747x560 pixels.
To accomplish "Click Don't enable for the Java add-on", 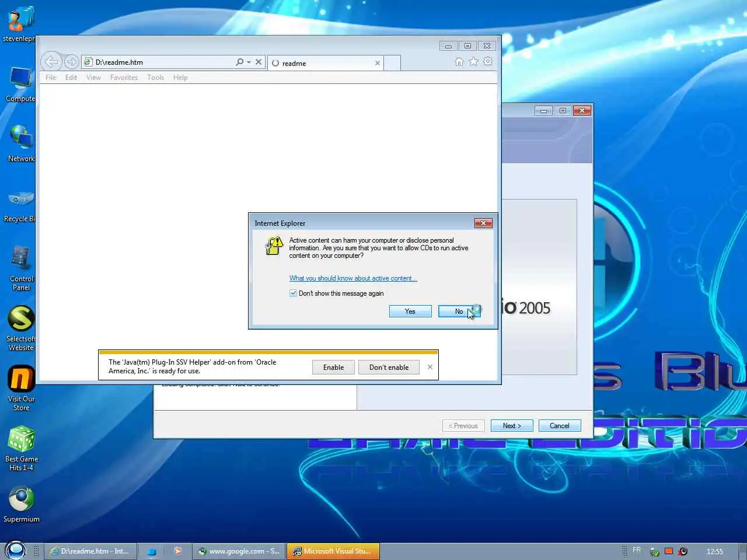I will pos(389,367).
